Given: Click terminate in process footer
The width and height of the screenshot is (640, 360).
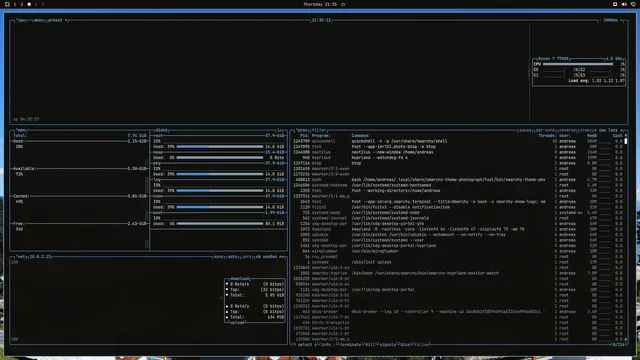Looking at the screenshot, I should tap(350, 344).
